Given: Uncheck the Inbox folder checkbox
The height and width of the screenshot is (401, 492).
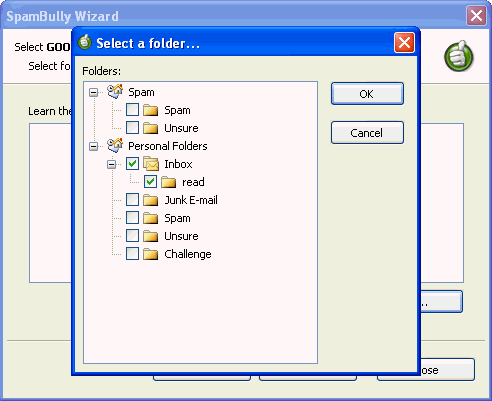Looking at the screenshot, I should (x=132, y=164).
